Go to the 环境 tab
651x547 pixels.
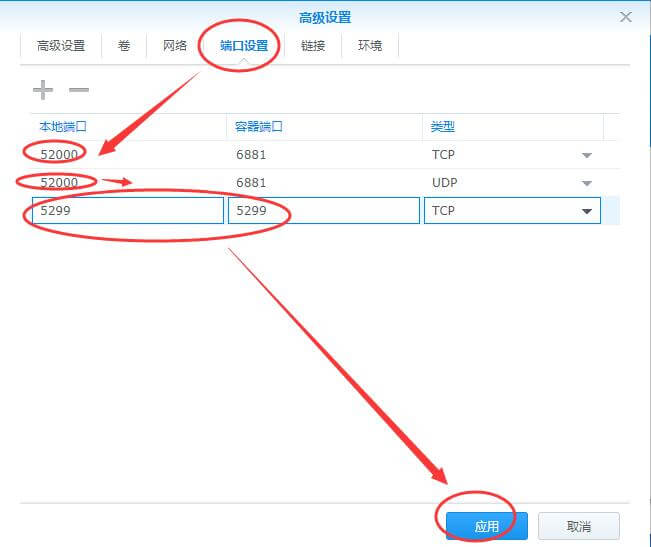pos(370,46)
